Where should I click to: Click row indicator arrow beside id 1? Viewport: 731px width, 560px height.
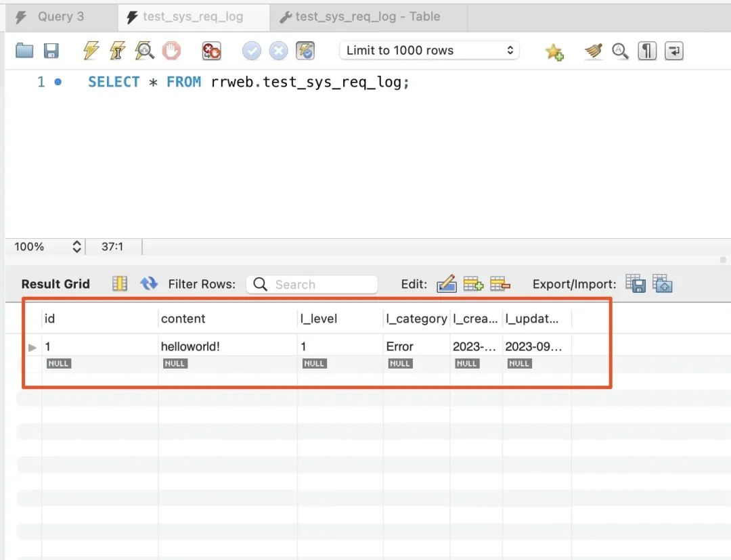pyautogui.click(x=32, y=347)
